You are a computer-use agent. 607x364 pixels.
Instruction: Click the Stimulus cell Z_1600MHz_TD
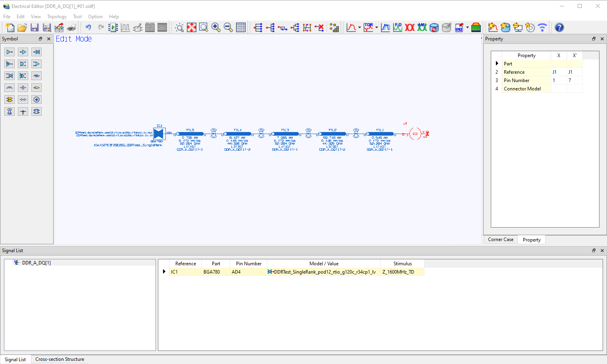click(x=401, y=272)
